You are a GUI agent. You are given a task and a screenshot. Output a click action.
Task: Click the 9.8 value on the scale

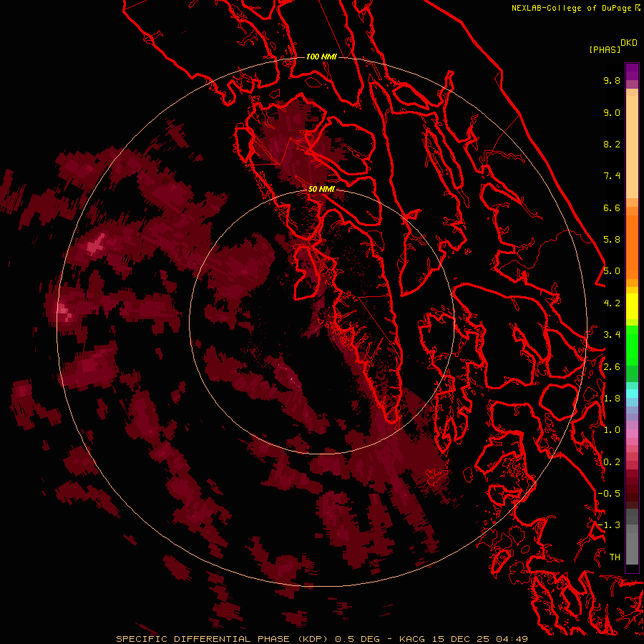[612, 80]
